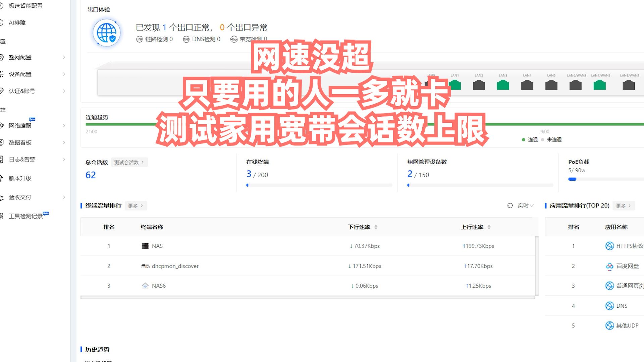Click the 终端名称 column header

pyautogui.click(x=152, y=227)
